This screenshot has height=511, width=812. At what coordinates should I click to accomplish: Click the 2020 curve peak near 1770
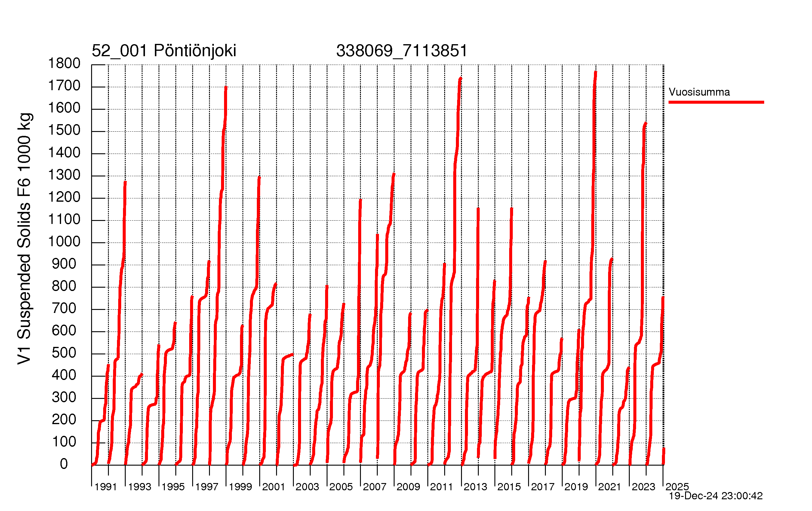pyautogui.click(x=595, y=72)
